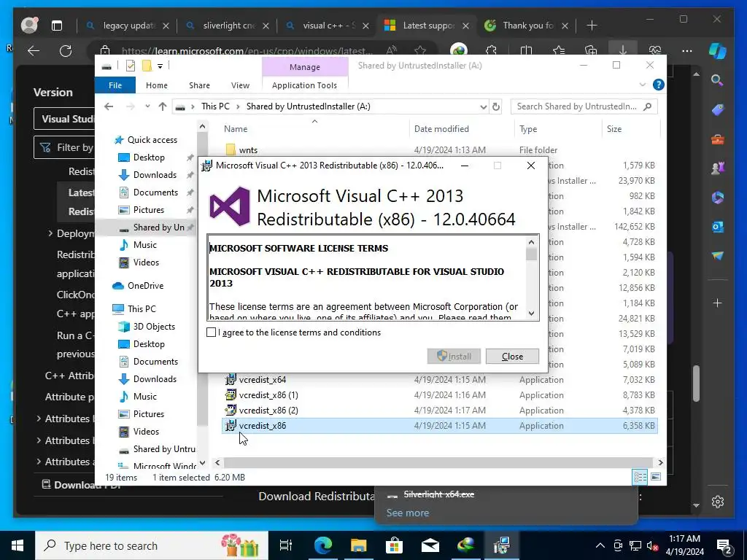Viewport: 747px width, 560px height.
Task: Switch to the View ribbon tab
Action: point(240,85)
